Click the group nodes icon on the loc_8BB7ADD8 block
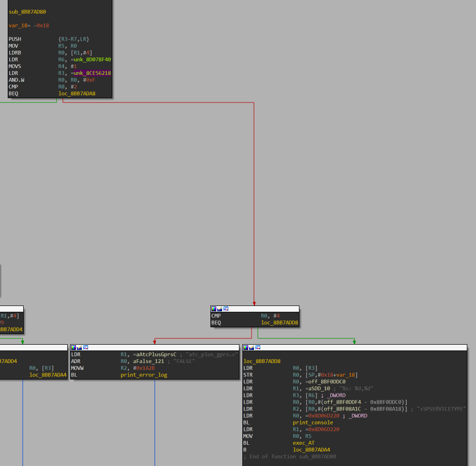This screenshot has width=476, height=466. coord(257,347)
